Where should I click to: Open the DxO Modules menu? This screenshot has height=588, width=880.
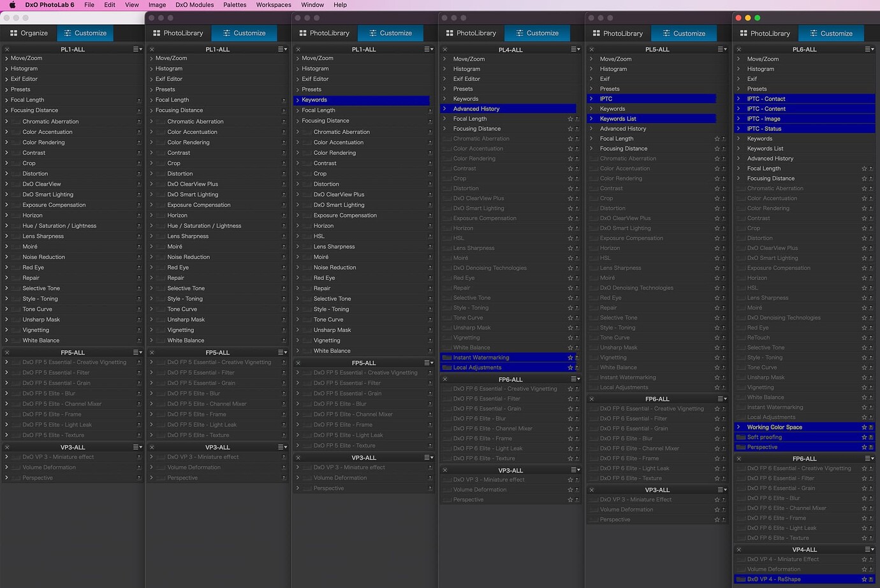(194, 4)
